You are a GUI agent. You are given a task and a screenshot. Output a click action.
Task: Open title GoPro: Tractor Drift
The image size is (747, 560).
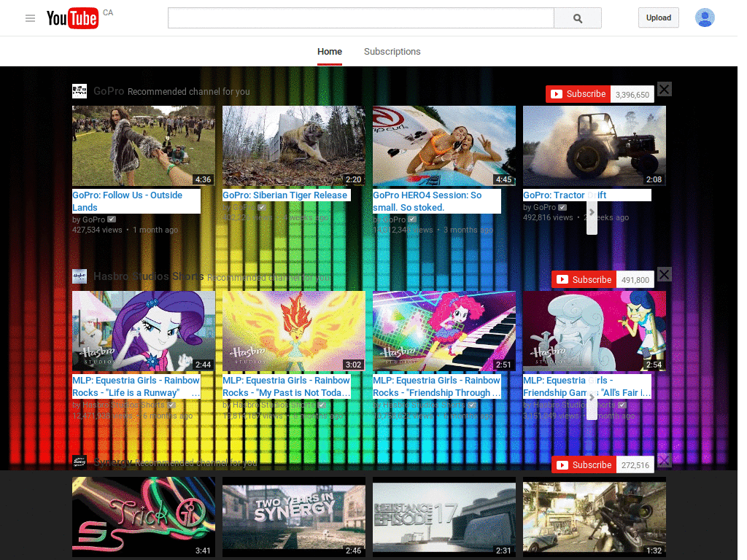point(565,195)
